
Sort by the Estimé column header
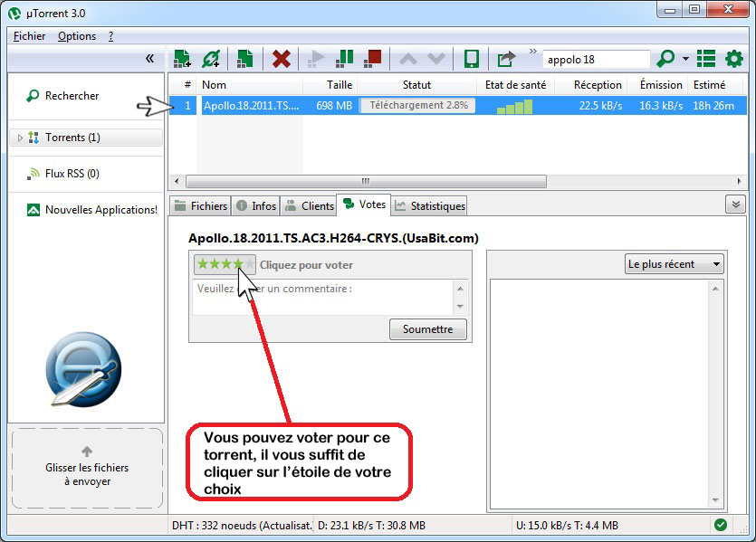(716, 85)
